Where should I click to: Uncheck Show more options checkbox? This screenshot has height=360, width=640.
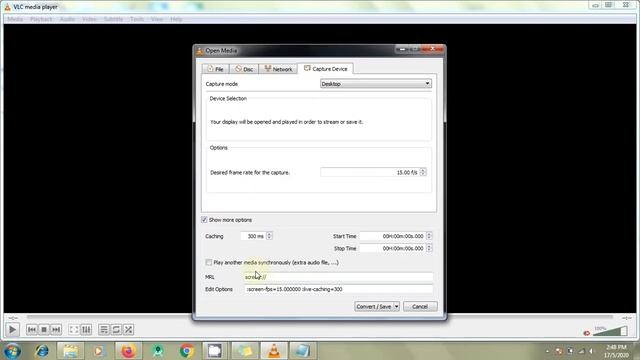coord(204,220)
